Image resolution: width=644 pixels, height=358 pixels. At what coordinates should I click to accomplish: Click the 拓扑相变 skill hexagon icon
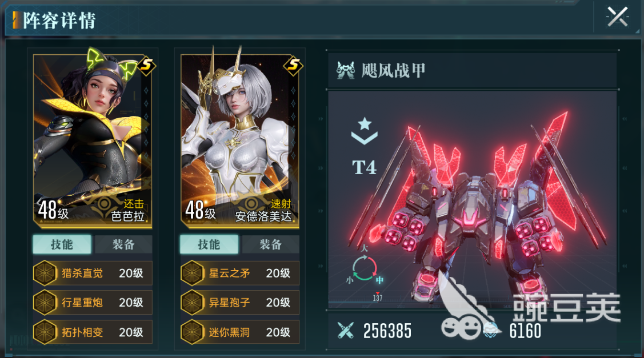tap(45, 332)
